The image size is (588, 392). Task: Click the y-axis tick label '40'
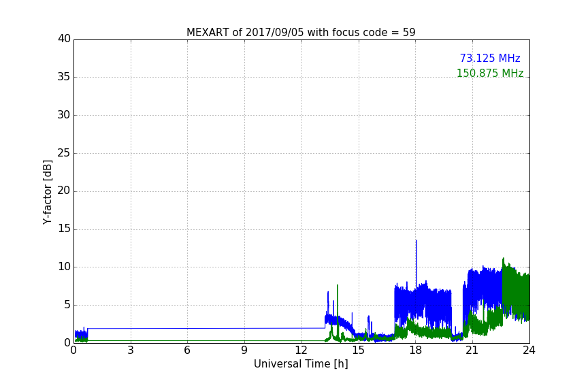pos(64,39)
